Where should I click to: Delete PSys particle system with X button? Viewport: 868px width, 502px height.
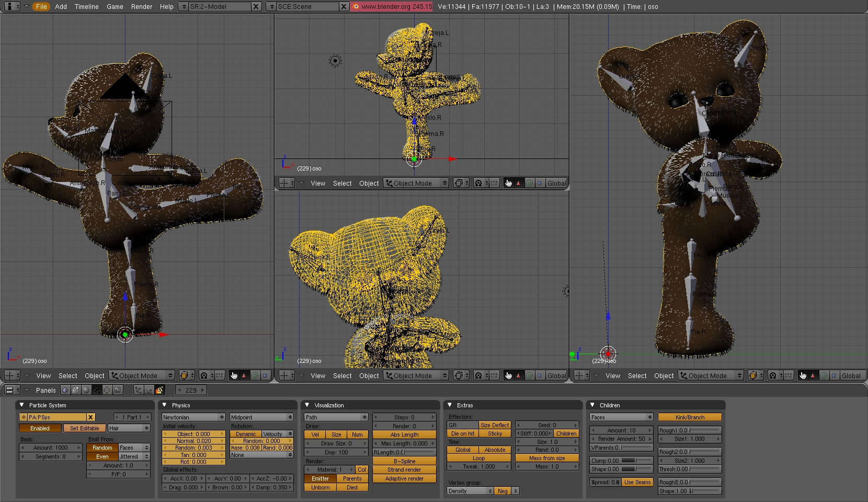(90, 417)
